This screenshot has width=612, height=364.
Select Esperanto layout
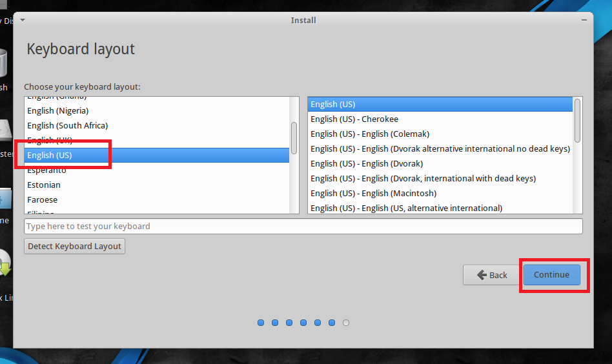click(x=156, y=170)
